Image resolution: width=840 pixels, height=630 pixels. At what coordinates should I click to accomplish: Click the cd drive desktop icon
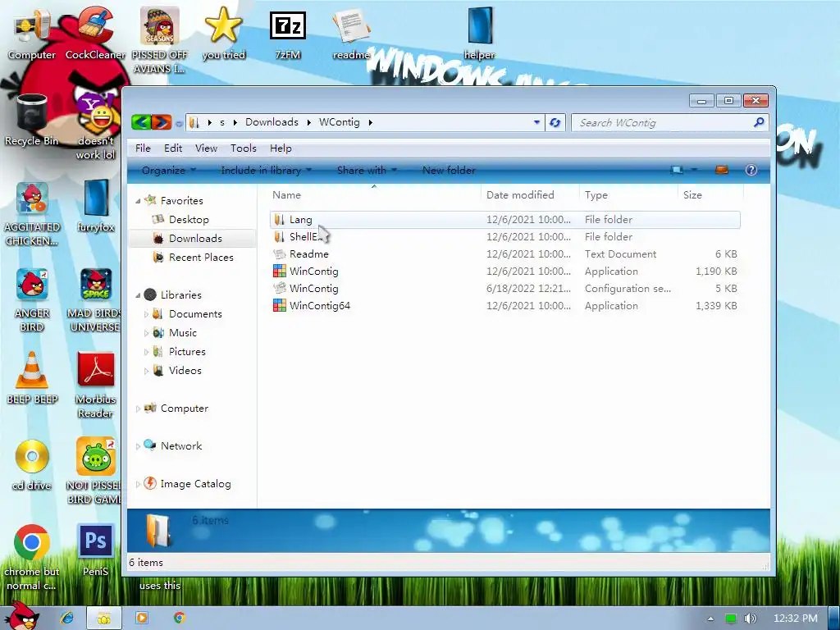click(32, 464)
